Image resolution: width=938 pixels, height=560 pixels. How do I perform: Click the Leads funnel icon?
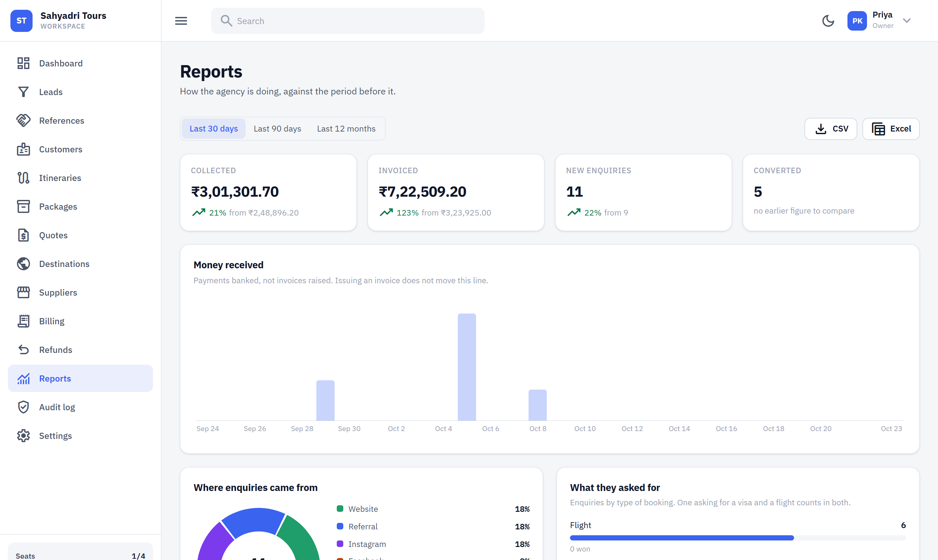tap(23, 92)
